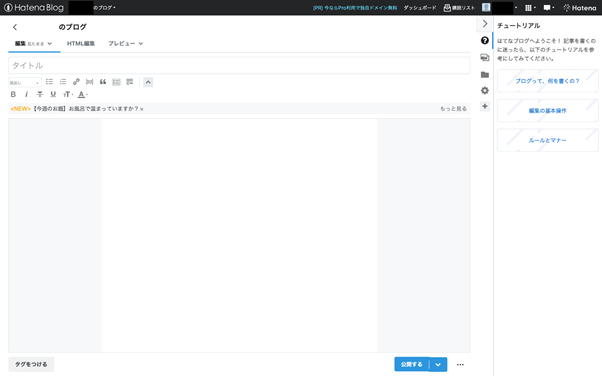The width and height of the screenshot is (602, 376).
Task: Click the タイトル input field
Action: (x=239, y=65)
